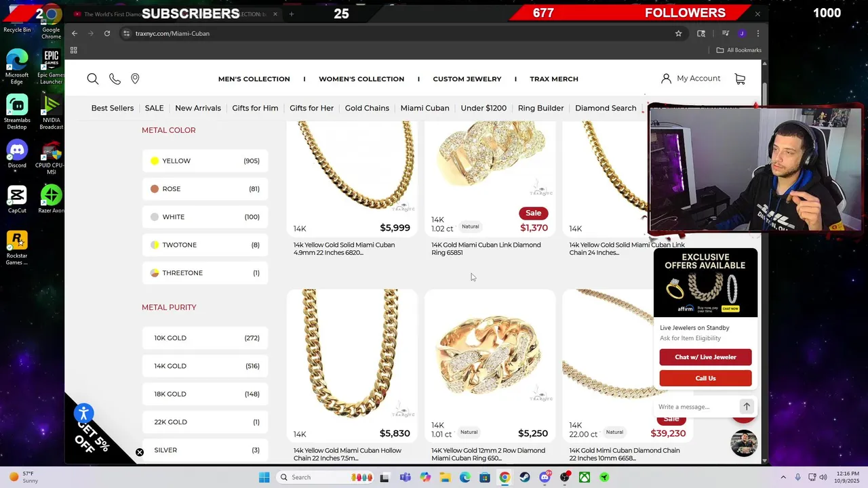Open the Ring Builder page
Viewport: 868px width, 488px height.
click(540, 108)
